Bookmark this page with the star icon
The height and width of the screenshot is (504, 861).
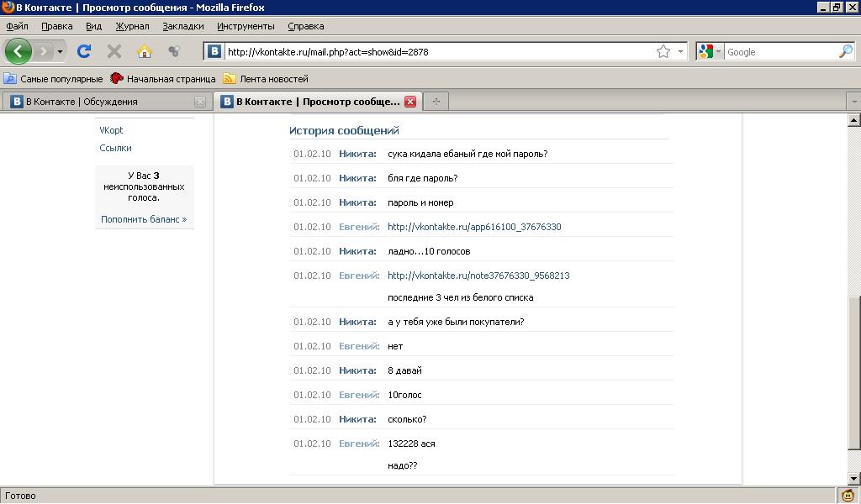(x=663, y=51)
